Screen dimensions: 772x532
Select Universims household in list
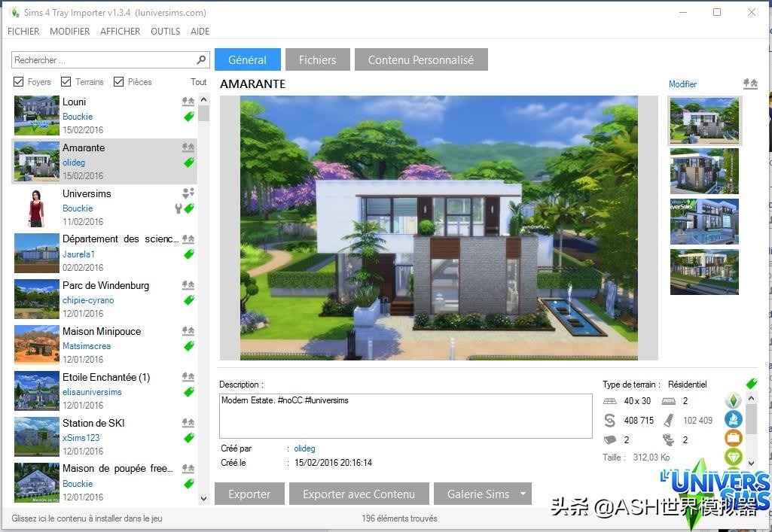[x=105, y=207]
